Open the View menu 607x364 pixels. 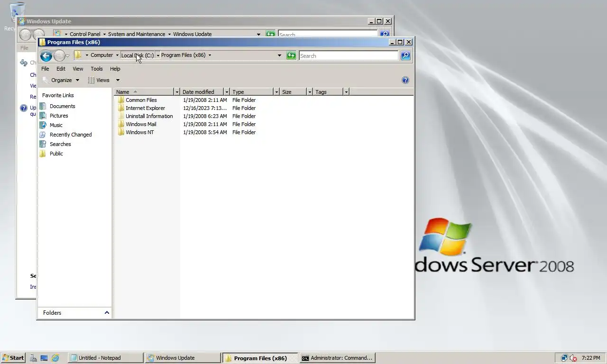click(x=78, y=69)
